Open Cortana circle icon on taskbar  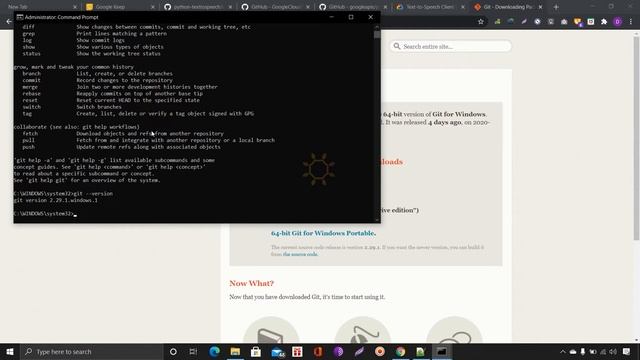tap(173, 351)
